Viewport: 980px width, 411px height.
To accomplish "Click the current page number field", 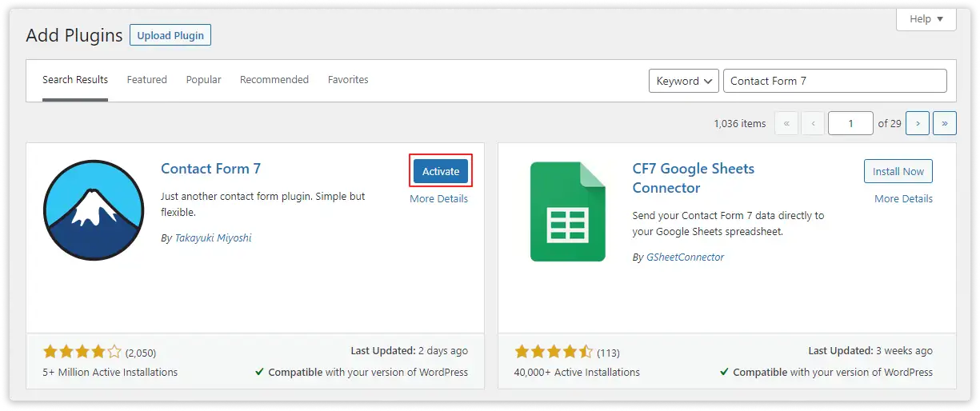I will (850, 123).
